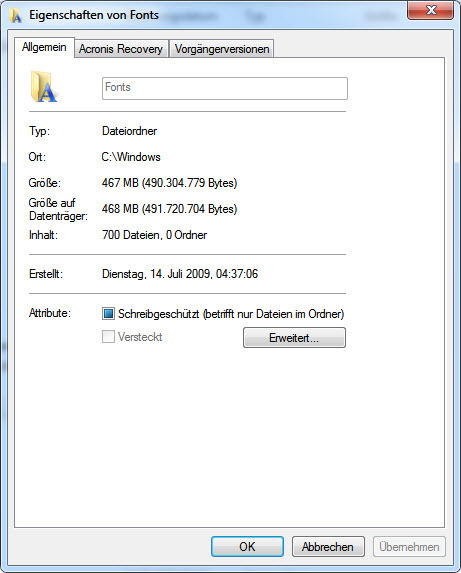Click the dialog title text Eigenschaften von Fonts
461x573 pixels.
coord(94,15)
